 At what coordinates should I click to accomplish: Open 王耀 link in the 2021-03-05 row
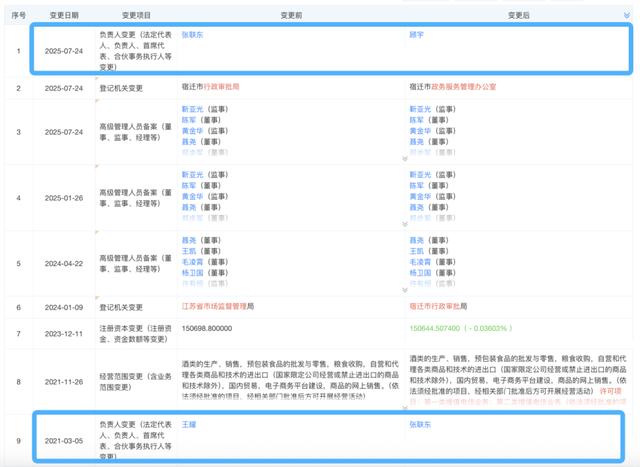(189, 425)
